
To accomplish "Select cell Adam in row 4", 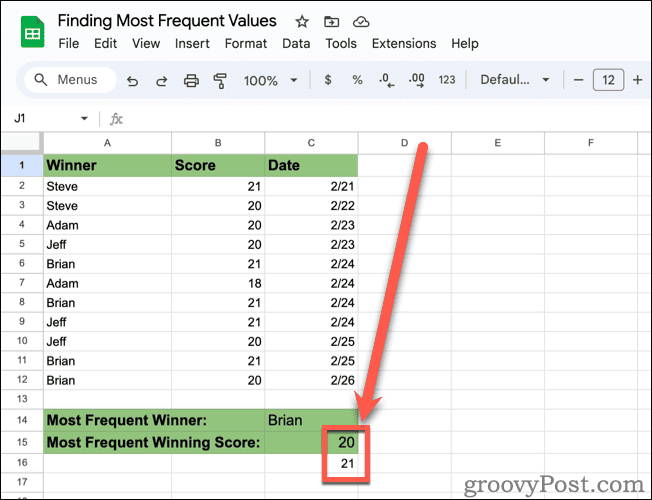I will pos(107,225).
